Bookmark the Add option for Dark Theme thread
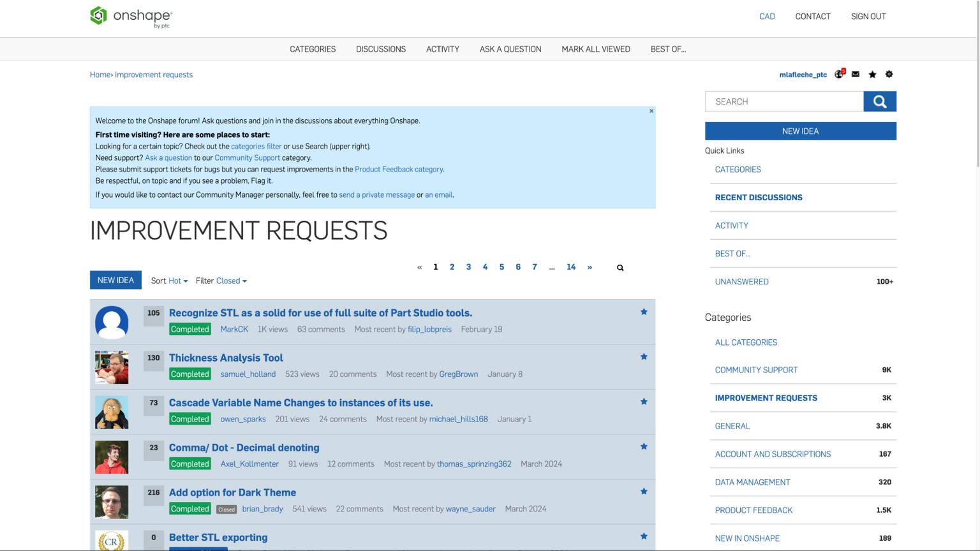 (x=644, y=491)
